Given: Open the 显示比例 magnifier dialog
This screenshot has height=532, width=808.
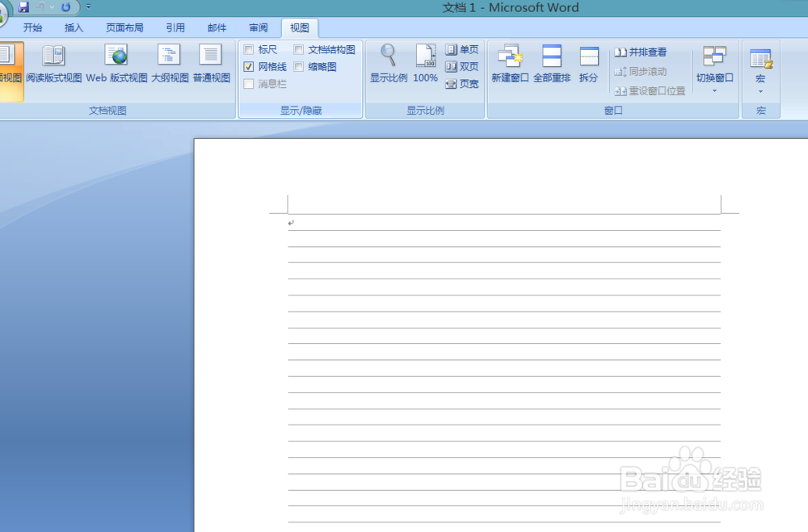Looking at the screenshot, I should pos(389,64).
